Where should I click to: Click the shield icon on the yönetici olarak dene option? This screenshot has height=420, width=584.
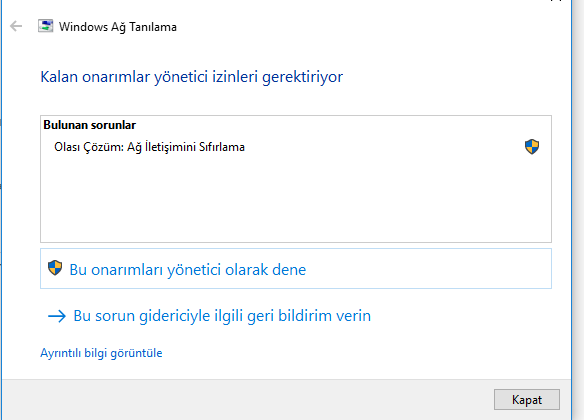tap(55, 268)
